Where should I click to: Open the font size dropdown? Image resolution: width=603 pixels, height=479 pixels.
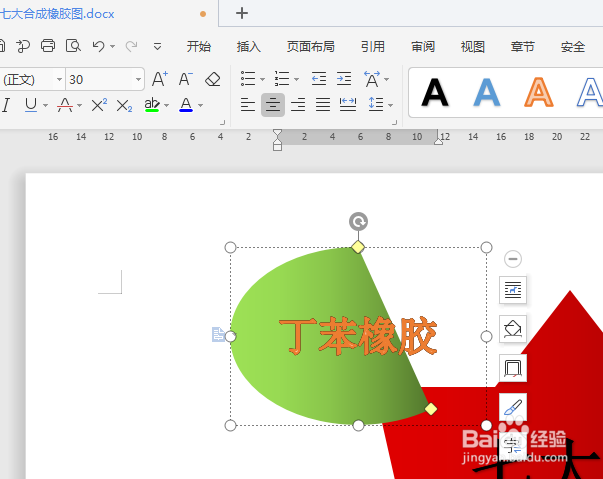[x=138, y=80]
